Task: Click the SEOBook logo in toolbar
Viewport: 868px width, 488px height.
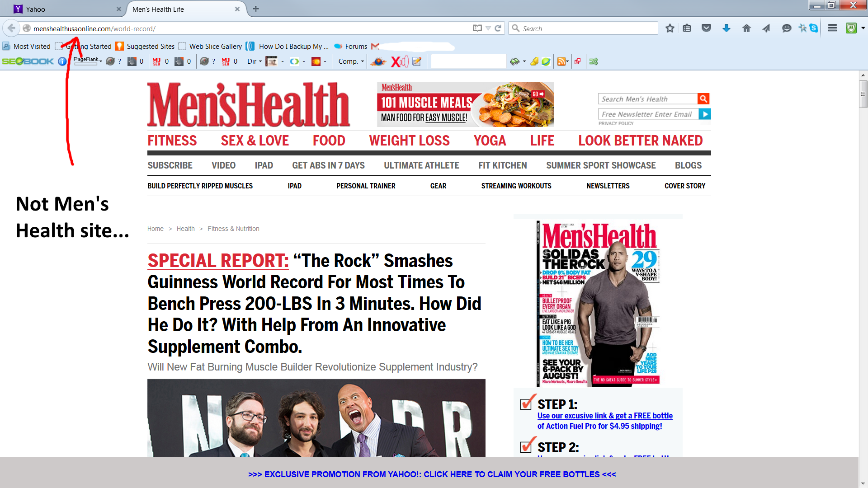Action: click(x=28, y=61)
